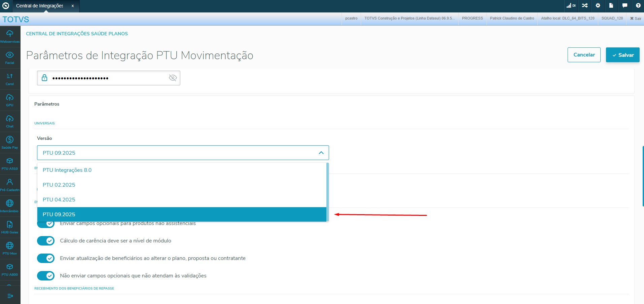This screenshot has height=304, width=644.
Task: Click the Versão field label
Action: (44, 139)
